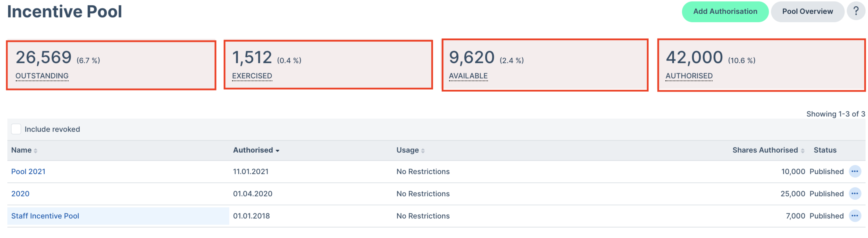
Task: Sort table by Usage column
Action: coord(410,150)
